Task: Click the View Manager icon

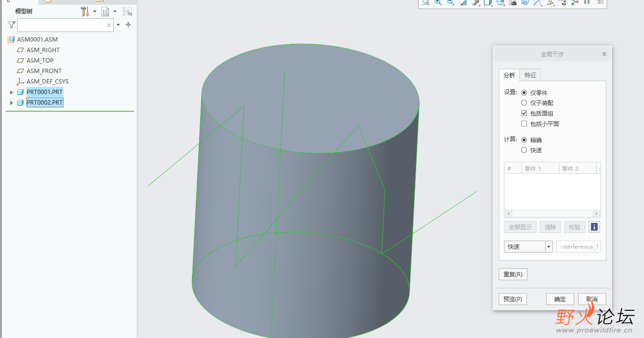Action: [x=500, y=2]
